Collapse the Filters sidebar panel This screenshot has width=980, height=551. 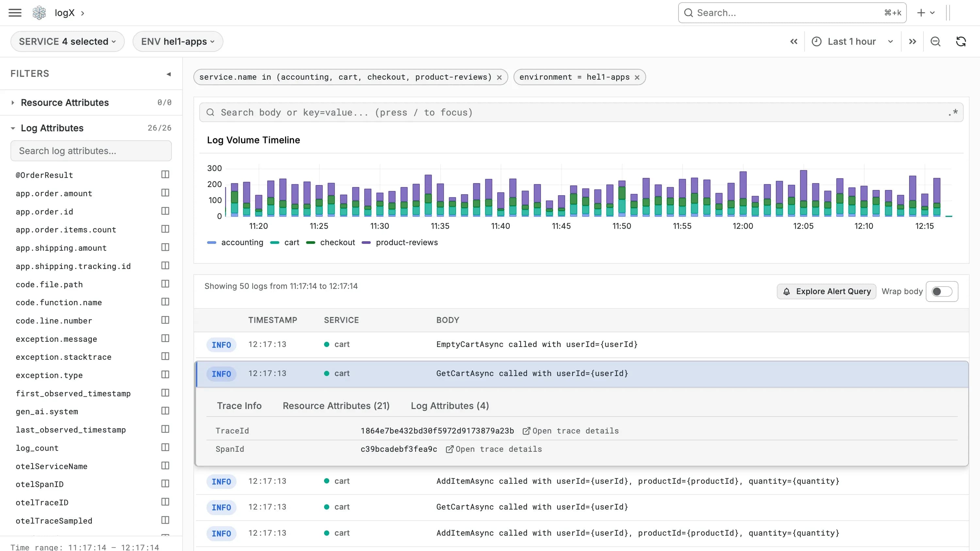click(x=169, y=74)
